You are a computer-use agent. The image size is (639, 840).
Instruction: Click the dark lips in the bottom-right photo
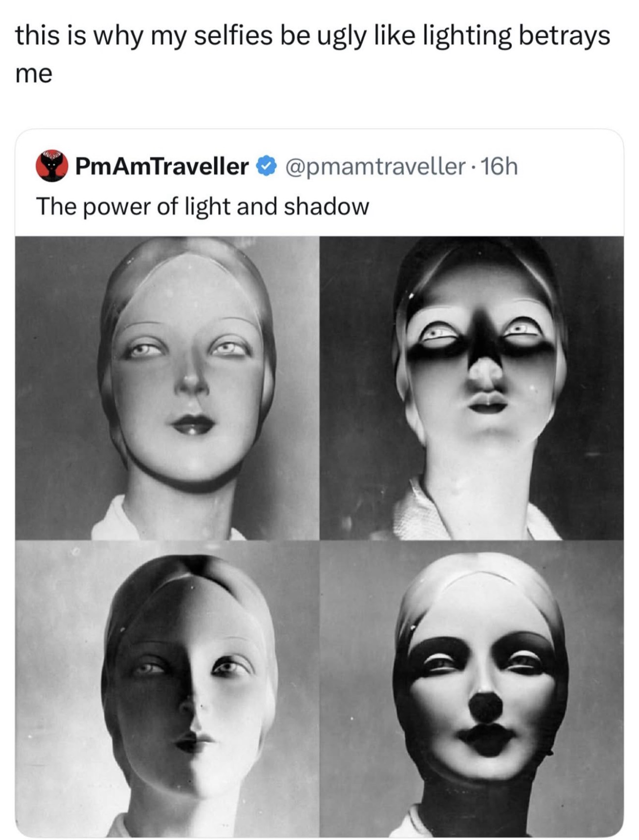(487, 738)
